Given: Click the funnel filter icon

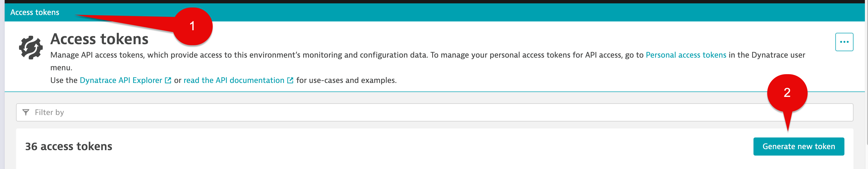Looking at the screenshot, I should click(x=26, y=112).
